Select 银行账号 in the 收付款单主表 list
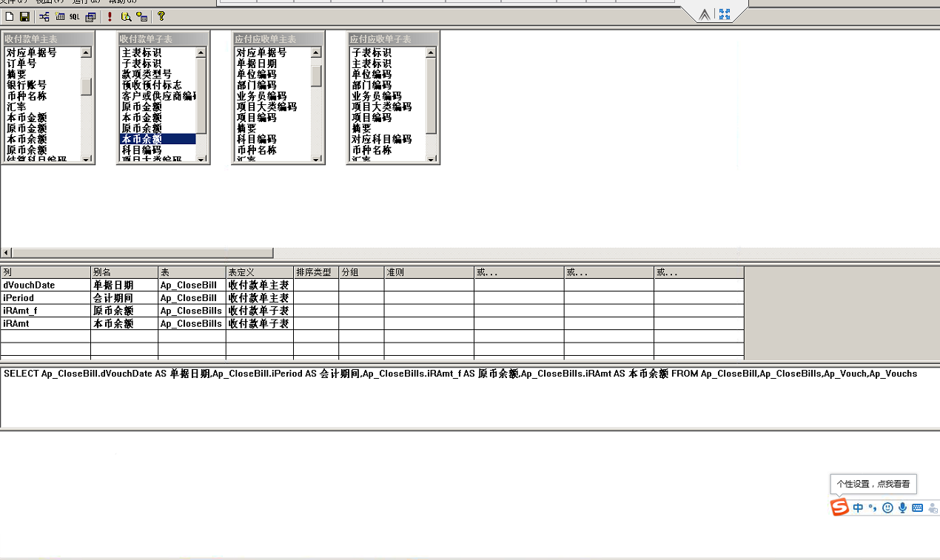Screen dimensions: 940x560 (27, 85)
